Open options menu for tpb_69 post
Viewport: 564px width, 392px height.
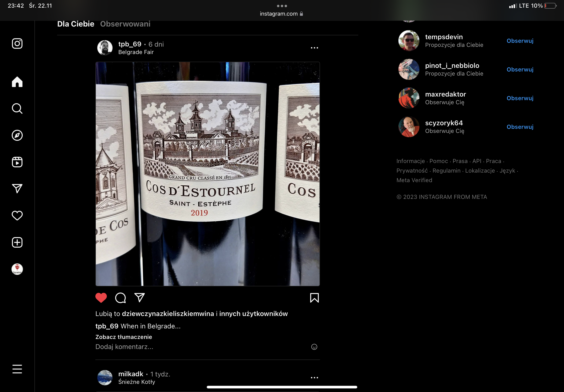coord(314,48)
